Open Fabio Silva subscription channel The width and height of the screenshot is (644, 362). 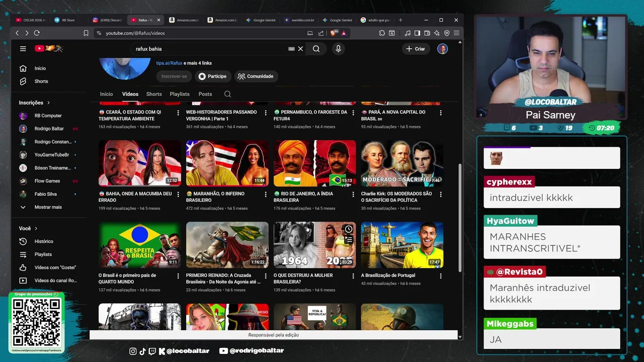[x=45, y=194]
